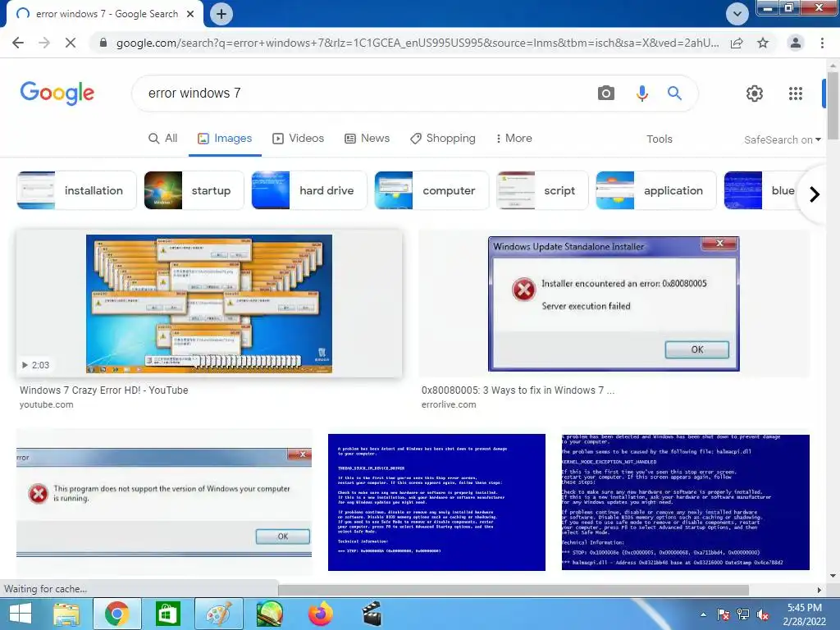
Task: Open Firefox from the taskbar
Action: (321, 614)
